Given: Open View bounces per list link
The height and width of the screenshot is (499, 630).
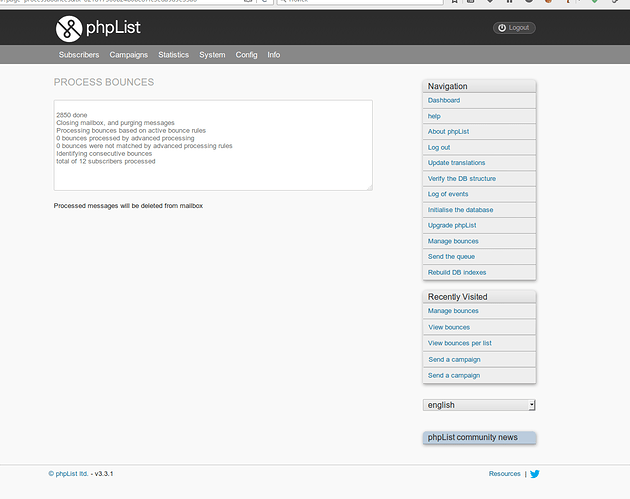Looking at the screenshot, I should (x=460, y=343).
